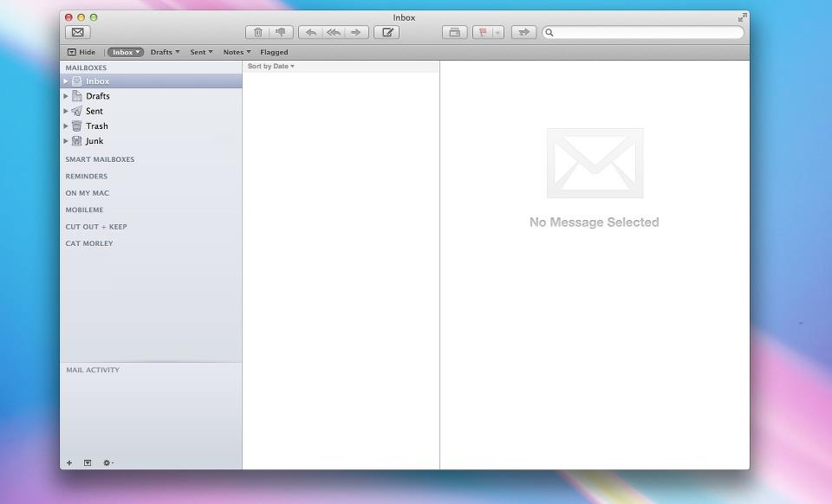Select Inbox in the favorites bar
Screen dimensions: 832x504
pyautogui.click(x=125, y=52)
